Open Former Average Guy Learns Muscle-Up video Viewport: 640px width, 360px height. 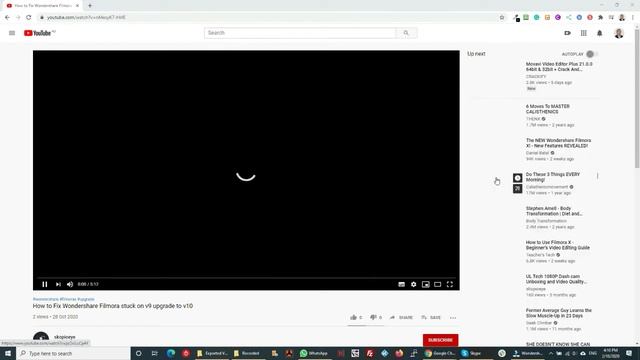(558, 313)
